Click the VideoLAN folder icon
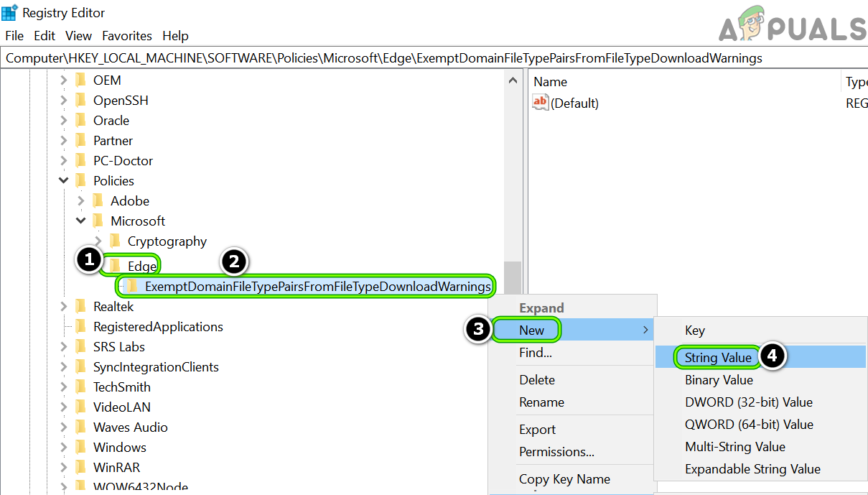Screen dimensions: 868x495 coord(80,407)
